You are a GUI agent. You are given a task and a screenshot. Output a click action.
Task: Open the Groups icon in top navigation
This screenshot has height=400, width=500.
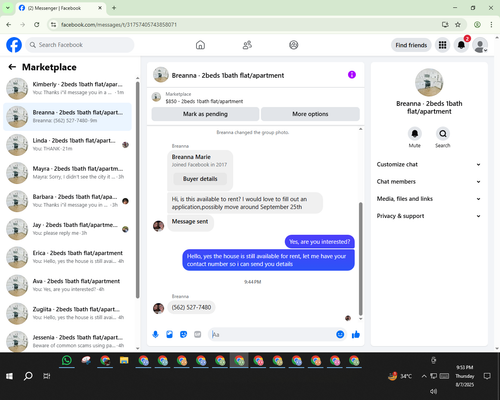tap(294, 45)
